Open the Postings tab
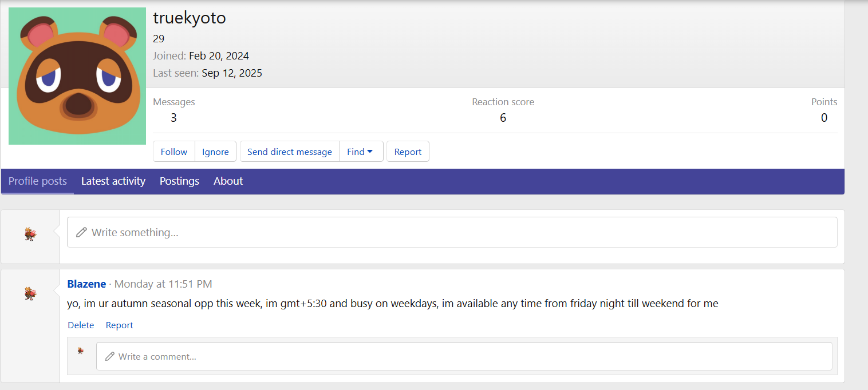The width and height of the screenshot is (868, 390). click(x=179, y=181)
